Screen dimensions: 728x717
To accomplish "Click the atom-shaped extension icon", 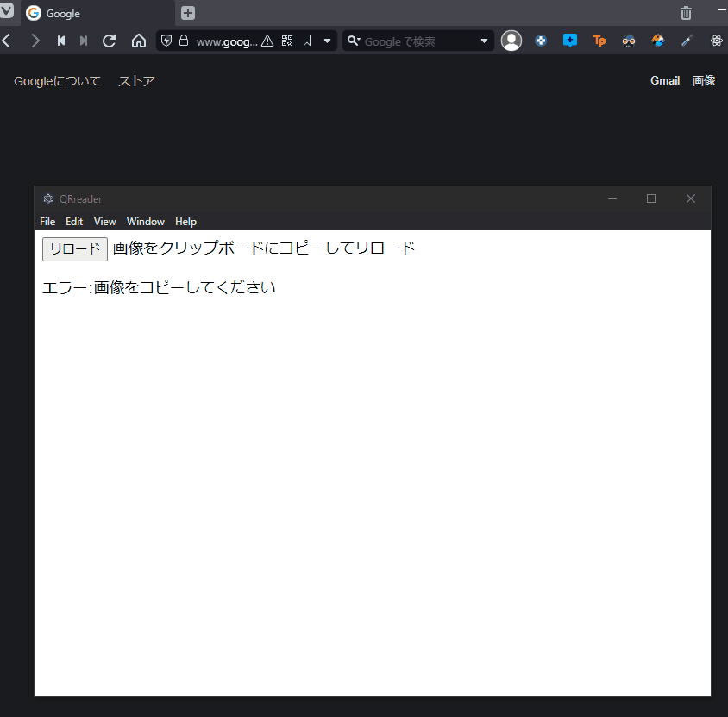I will (717, 41).
